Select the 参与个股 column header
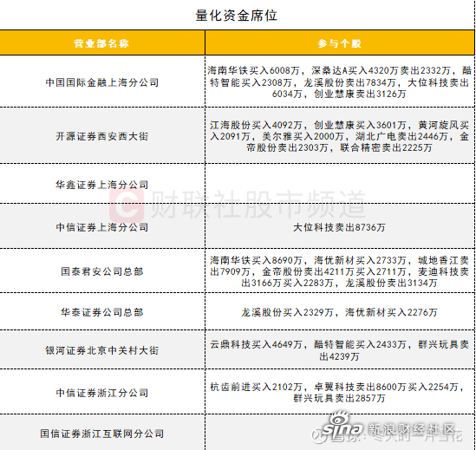The image size is (476, 450). pyautogui.click(x=340, y=42)
